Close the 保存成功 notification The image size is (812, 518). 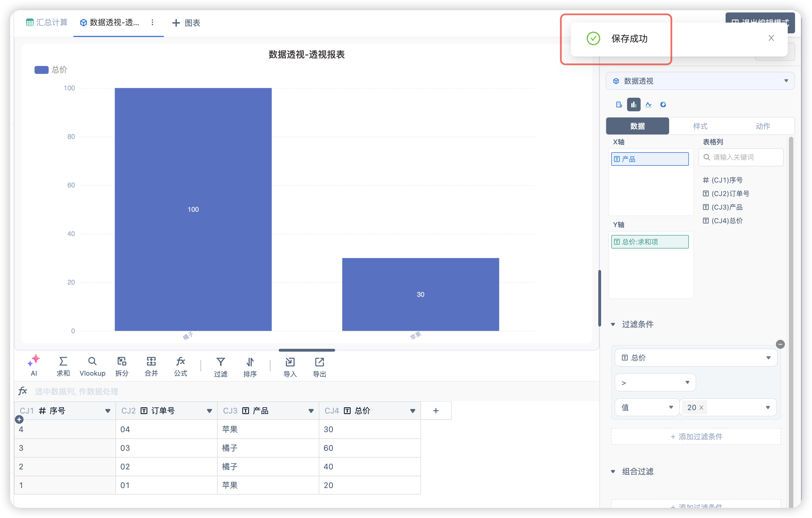pyautogui.click(x=771, y=38)
